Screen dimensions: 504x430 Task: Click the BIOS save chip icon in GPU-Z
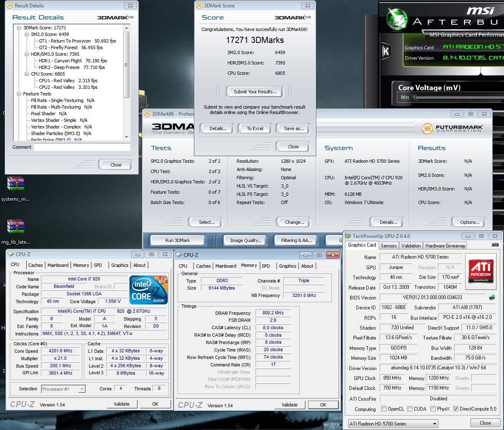coord(492,297)
